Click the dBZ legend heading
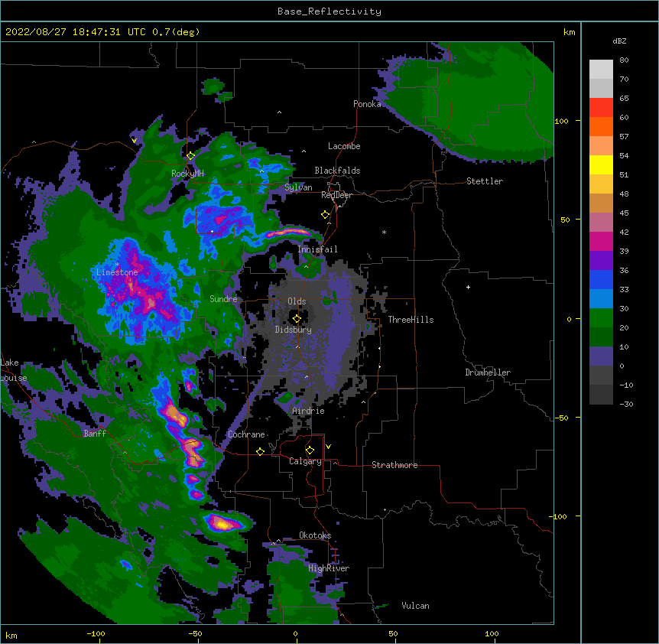The width and height of the screenshot is (659, 644). click(619, 41)
